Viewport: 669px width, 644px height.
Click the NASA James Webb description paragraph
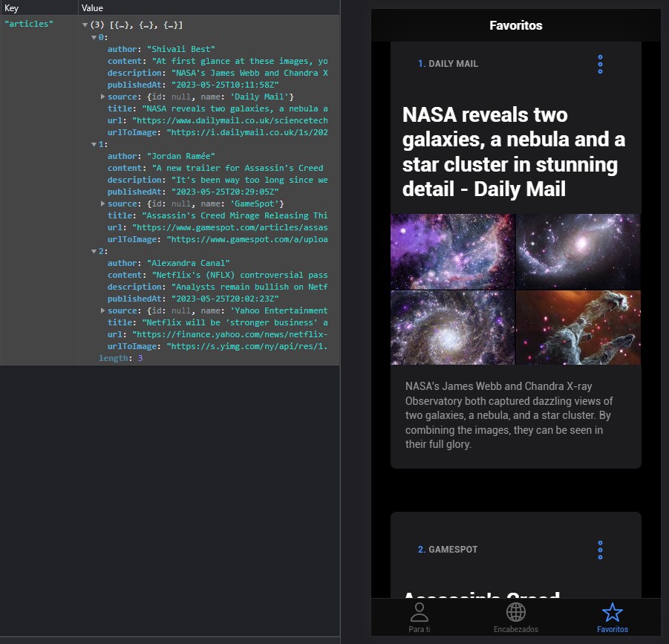click(x=509, y=415)
